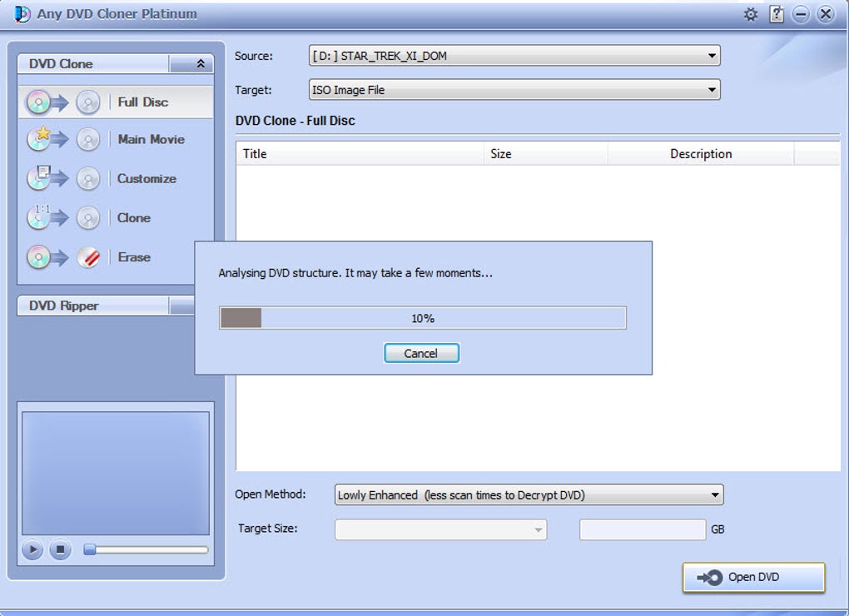Close the Any DVD Cloner Platinum window
This screenshot has width=849, height=616.
pyautogui.click(x=826, y=14)
